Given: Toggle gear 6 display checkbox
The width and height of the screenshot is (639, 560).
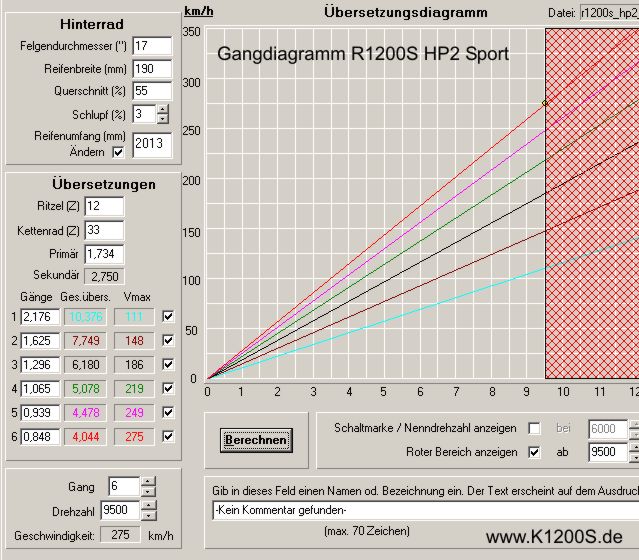Looking at the screenshot, I should point(168,437).
